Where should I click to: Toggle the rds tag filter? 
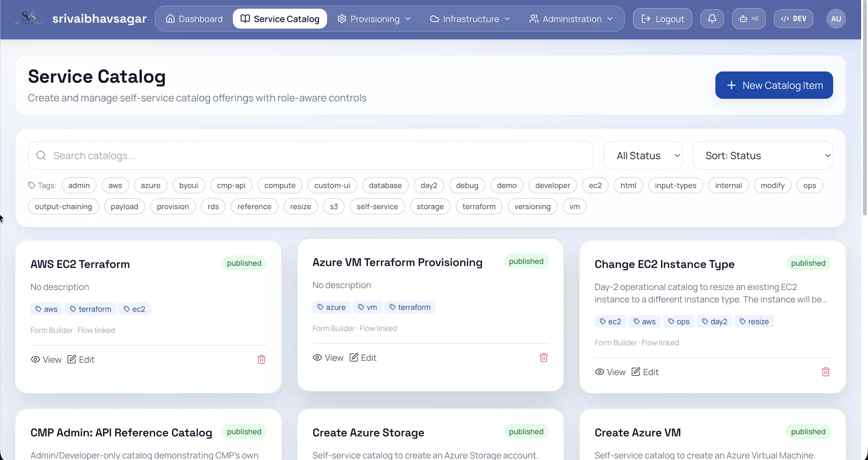point(213,206)
